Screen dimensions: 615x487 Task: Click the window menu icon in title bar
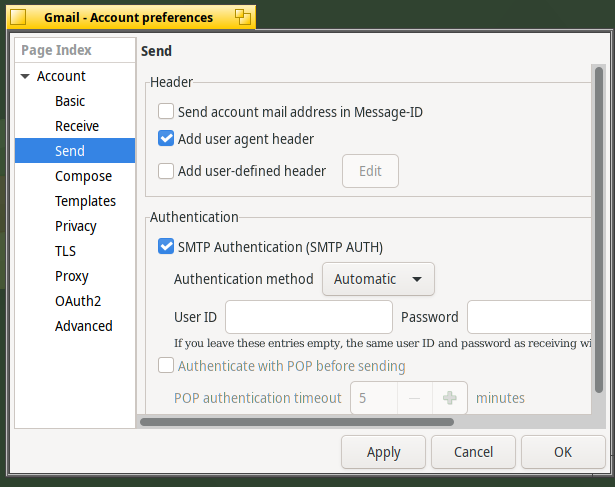[18, 17]
